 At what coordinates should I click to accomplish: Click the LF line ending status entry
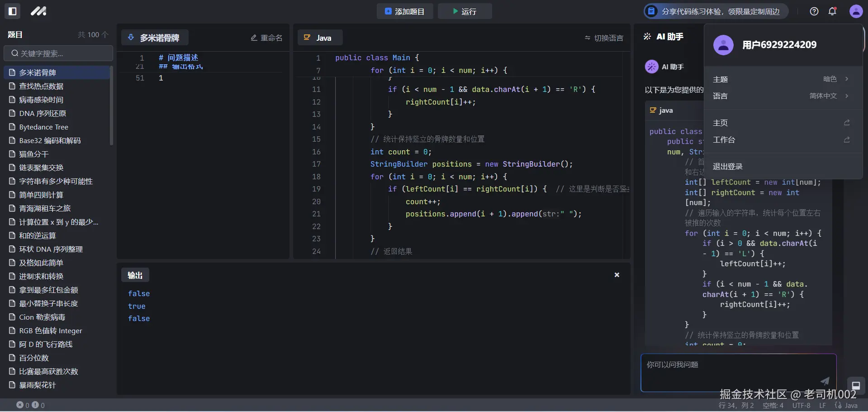coord(822,405)
